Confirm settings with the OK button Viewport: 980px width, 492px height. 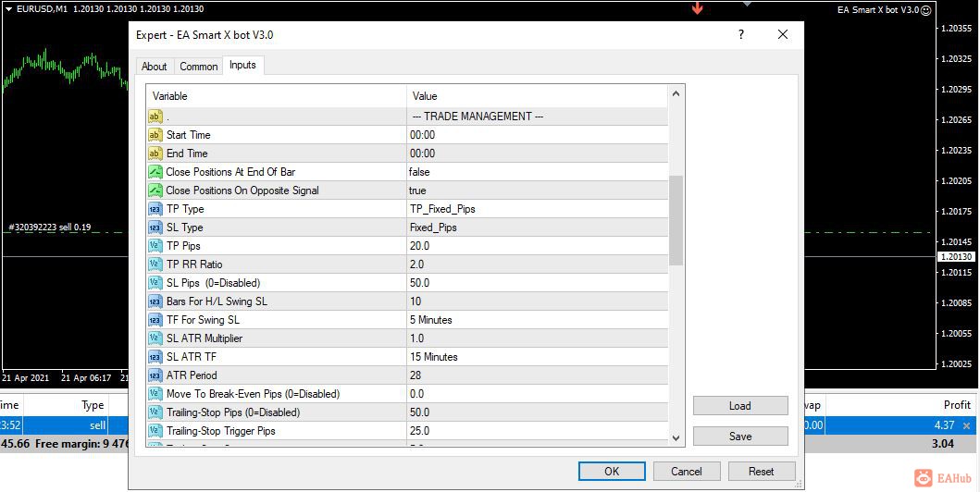(x=612, y=472)
